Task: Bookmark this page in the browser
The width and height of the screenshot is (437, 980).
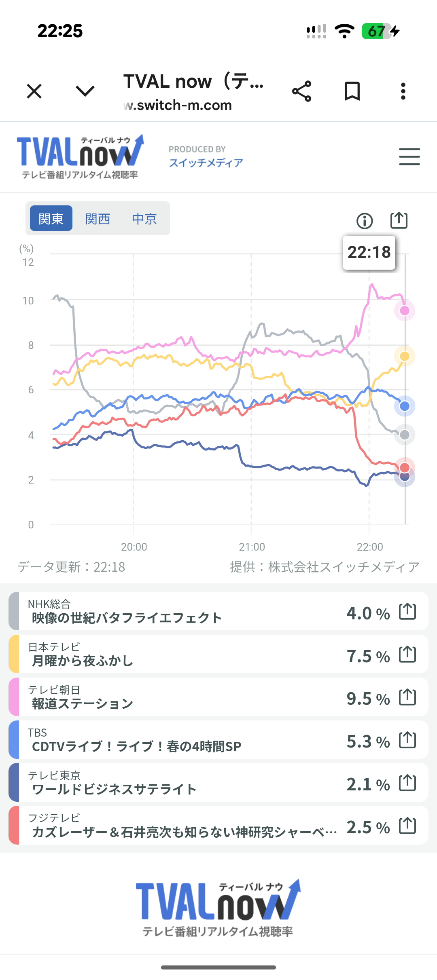Action: click(x=352, y=91)
